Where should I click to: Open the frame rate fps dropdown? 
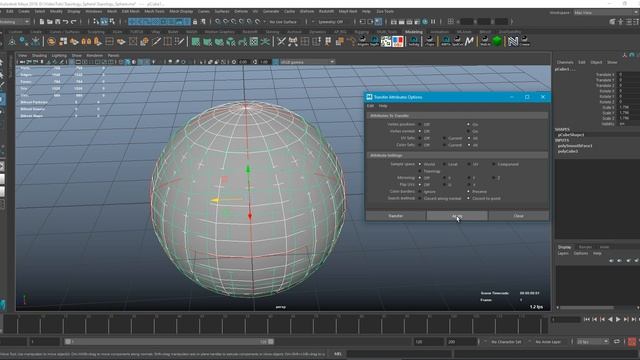[x=593, y=342]
